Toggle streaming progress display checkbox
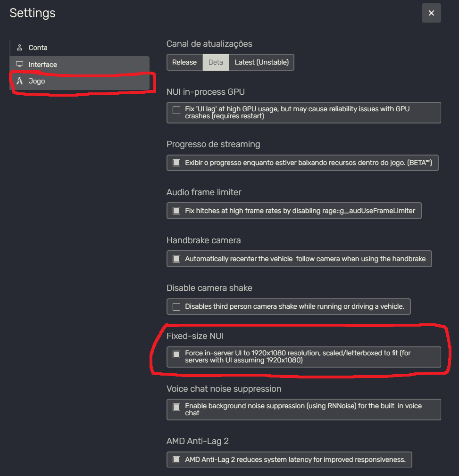Viewport: 459px width, 476px height. click(x=176, y=163)
